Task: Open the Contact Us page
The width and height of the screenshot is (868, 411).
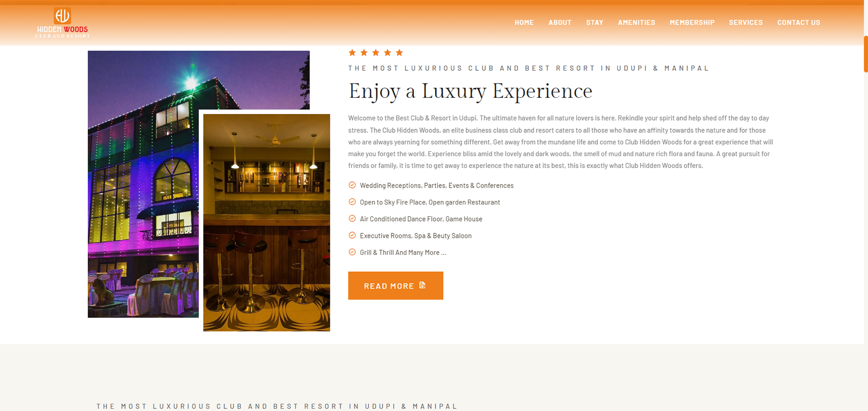Action: (x=799, y=22)
